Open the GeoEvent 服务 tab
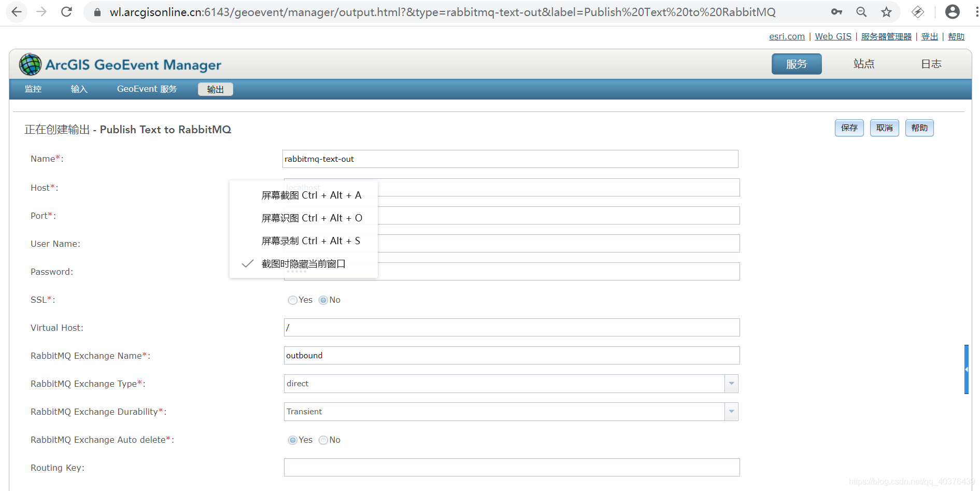This screenshot has width=980, height=491. click(147, 89)
